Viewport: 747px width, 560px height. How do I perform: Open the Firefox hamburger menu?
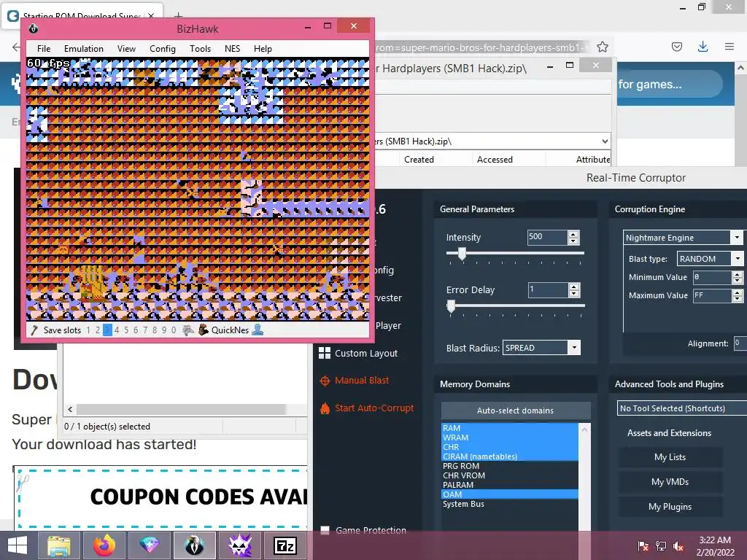click(x=729, y=47)
